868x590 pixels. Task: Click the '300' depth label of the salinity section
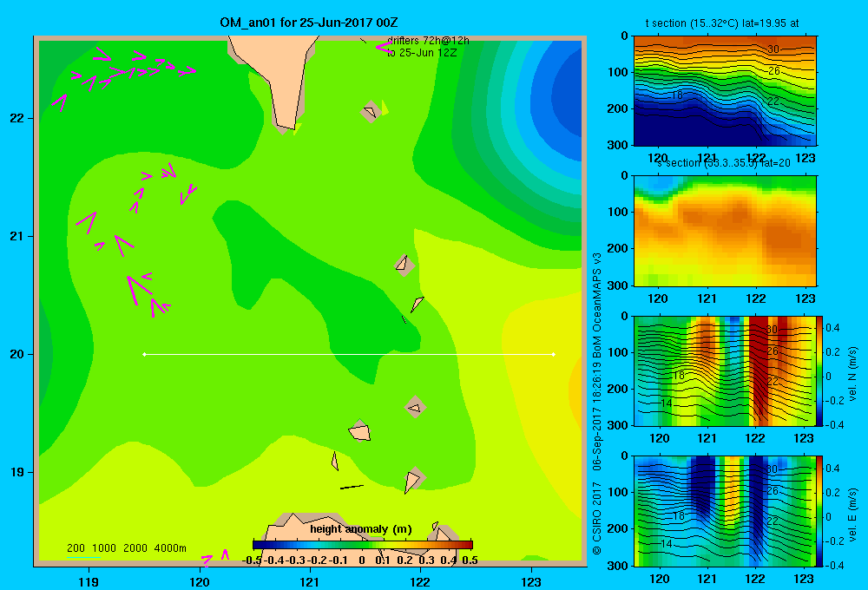[618, 285]
